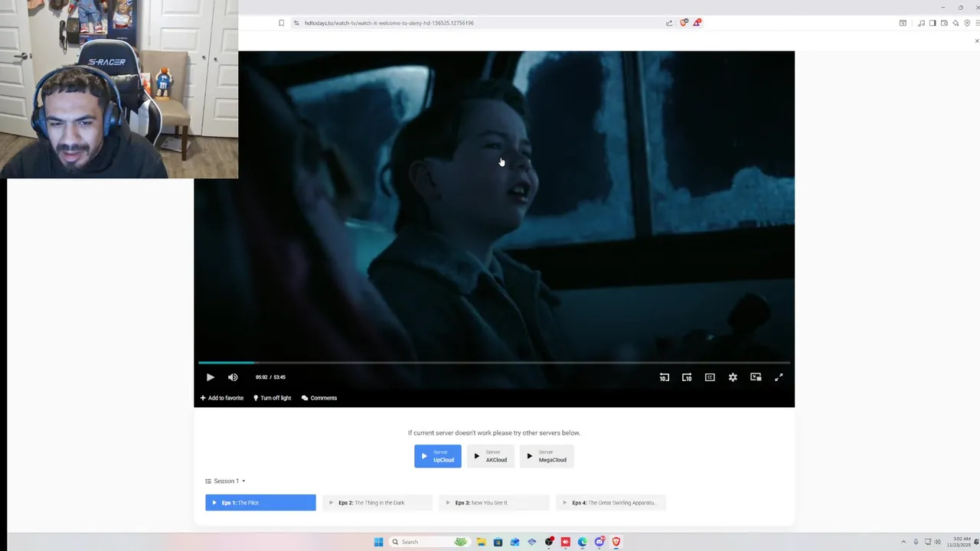Open Comments section

click(x=319, y=398)
